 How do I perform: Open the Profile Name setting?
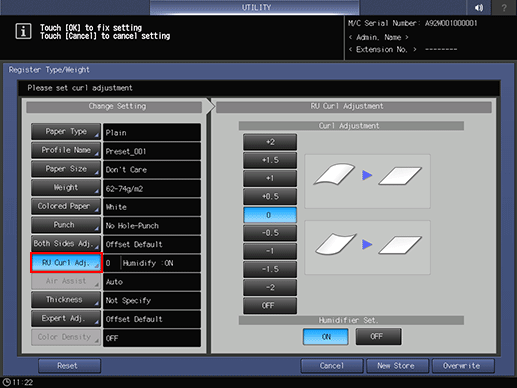point(66,150)
